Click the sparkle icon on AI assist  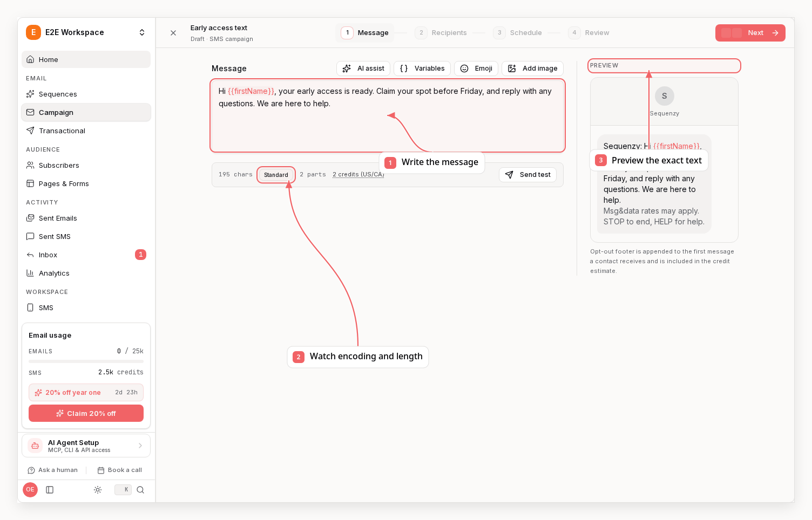347,69
